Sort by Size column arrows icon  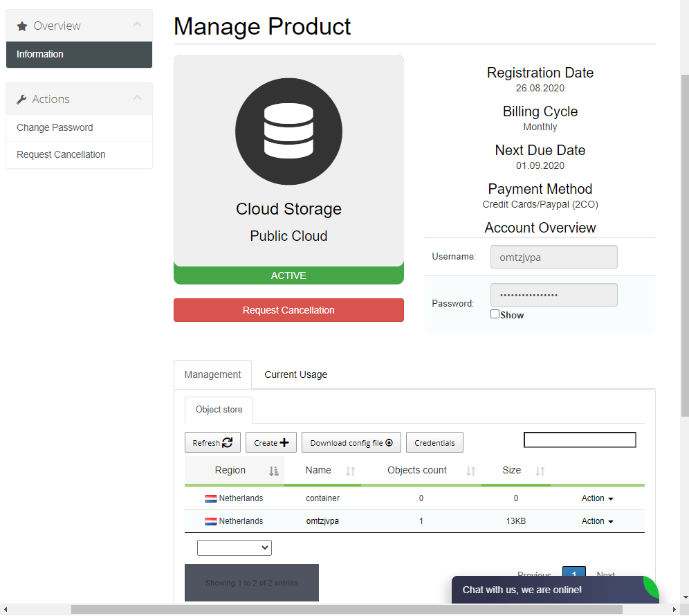[x=540, y=471]
